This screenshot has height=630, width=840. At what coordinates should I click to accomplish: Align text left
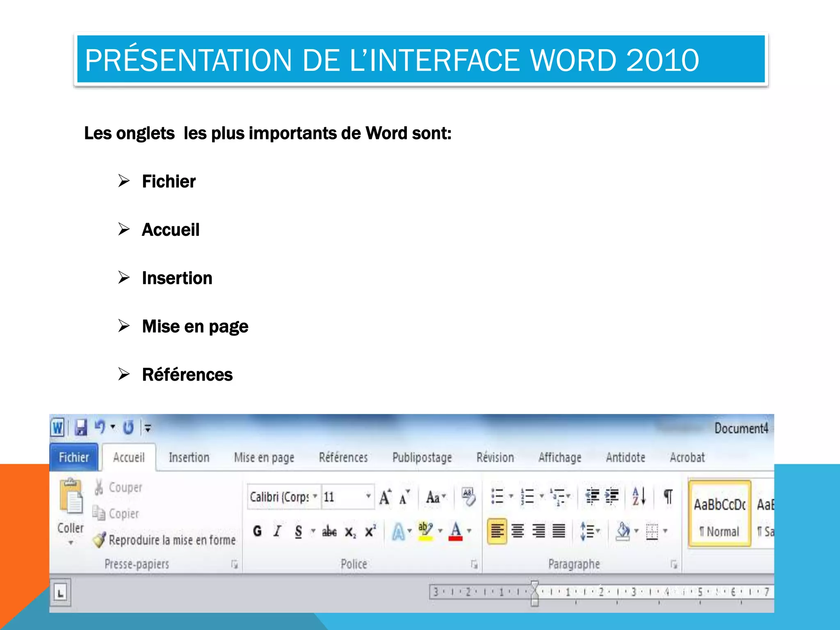click(497, 531)
